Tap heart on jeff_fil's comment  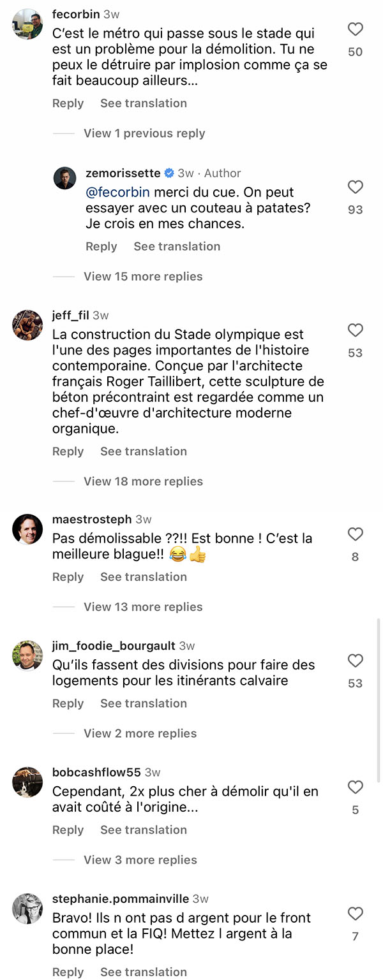pos(355,330)
